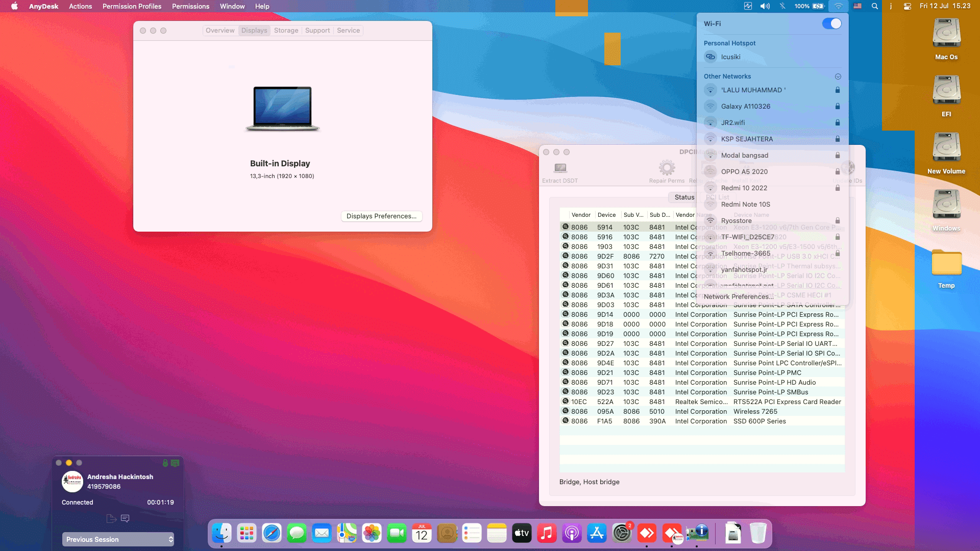
Task: Open Contacts app in the Dock
Action: click(x=447, y=533)
